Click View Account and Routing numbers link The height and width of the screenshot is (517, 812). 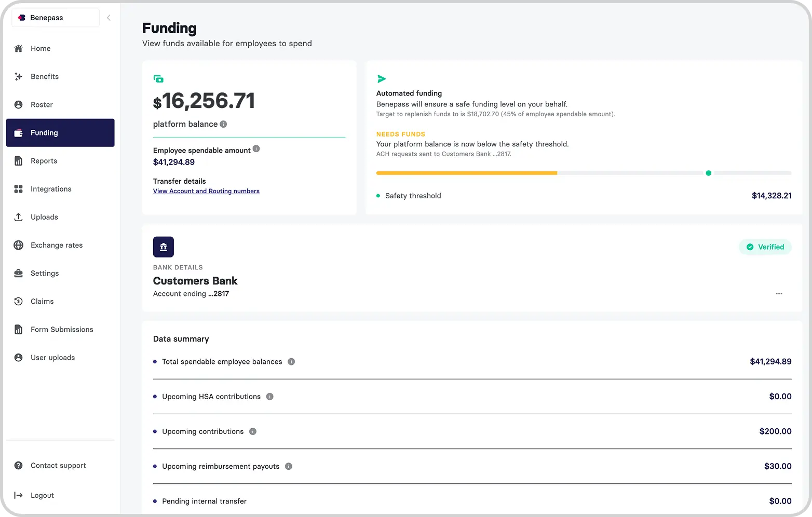[206, 191]
